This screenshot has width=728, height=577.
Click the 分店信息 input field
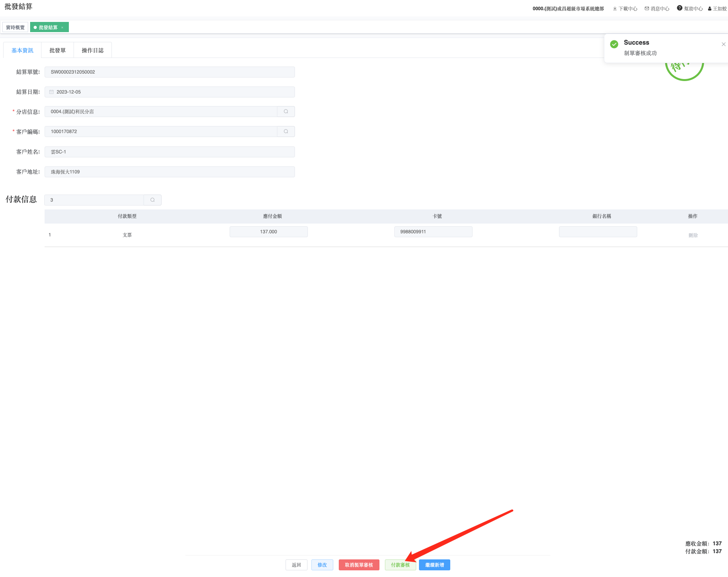[x=161, y=112]
